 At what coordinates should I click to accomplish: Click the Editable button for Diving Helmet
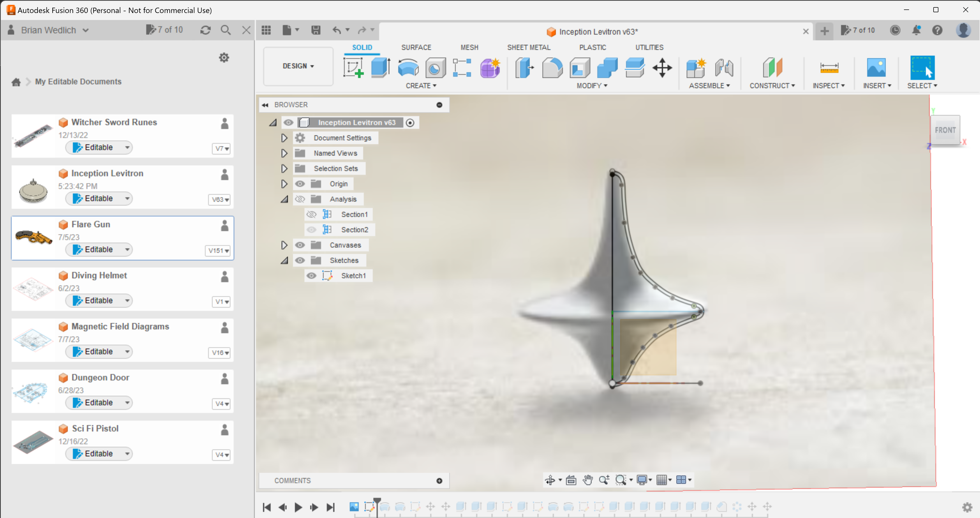[99, 300]
